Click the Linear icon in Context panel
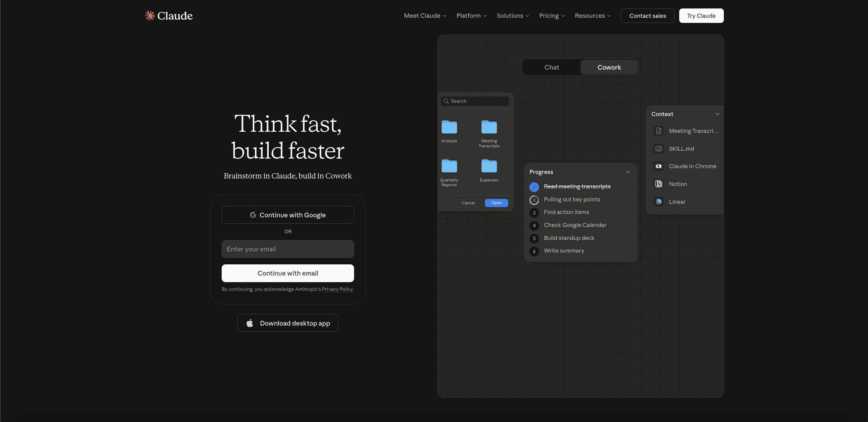The height and width of the screenshot is (422, 868). (x=658, y=202)
